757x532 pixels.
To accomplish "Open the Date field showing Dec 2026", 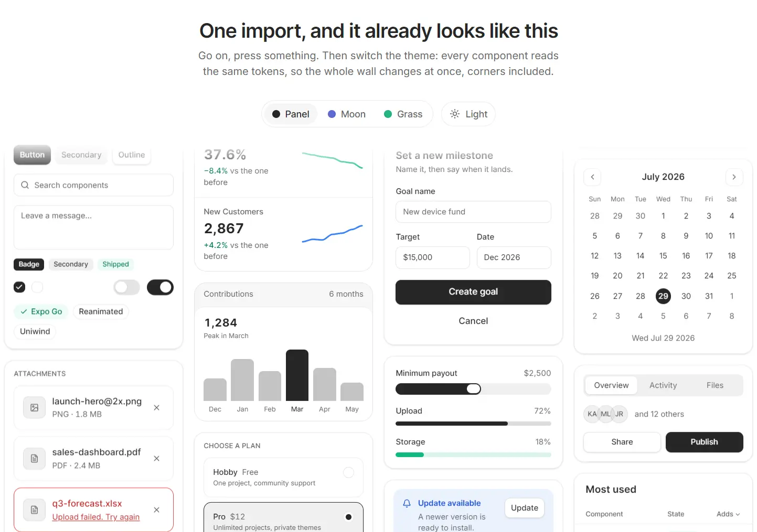I will click(x=514, y=257).
